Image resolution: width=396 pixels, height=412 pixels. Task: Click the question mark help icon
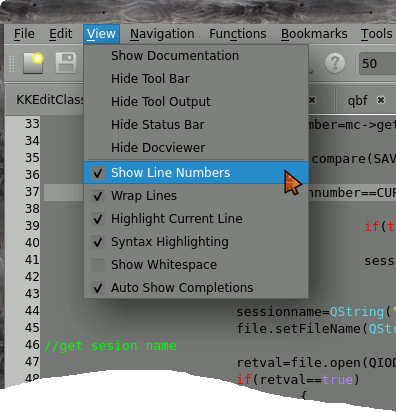click(x=335, y=63)
